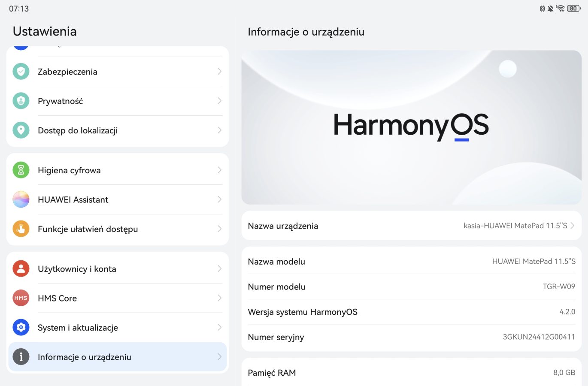Open HMS Core settings
The height and width of the screenshot is (386, 588).
(x=118, y=298)
